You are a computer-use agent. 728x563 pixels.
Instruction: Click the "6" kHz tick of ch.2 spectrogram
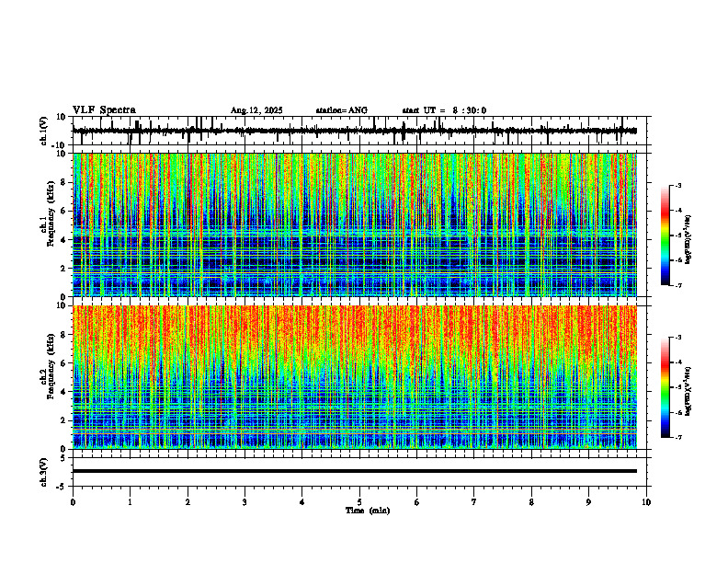[63, 363]
